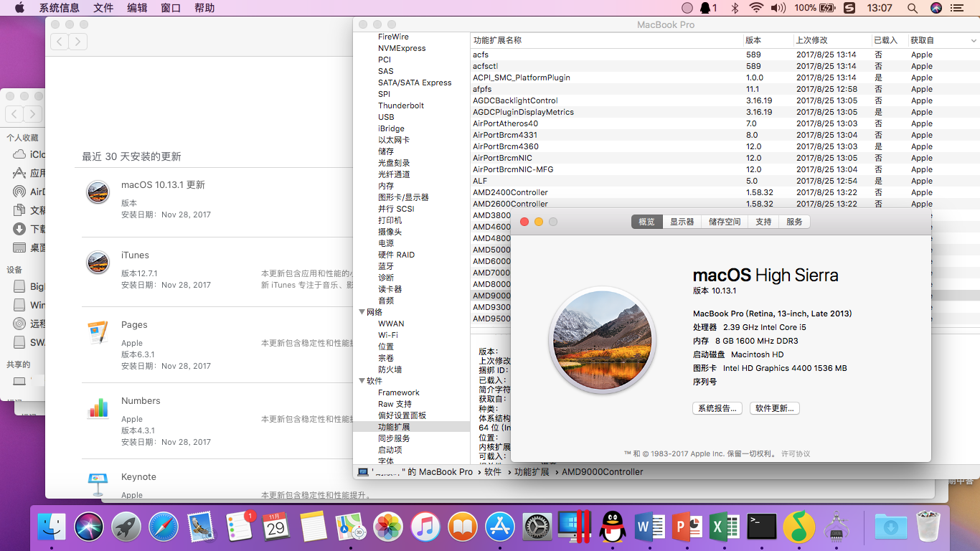Select the 概览 tab
This screenshot has height=551, width=980.
[646, 222]
